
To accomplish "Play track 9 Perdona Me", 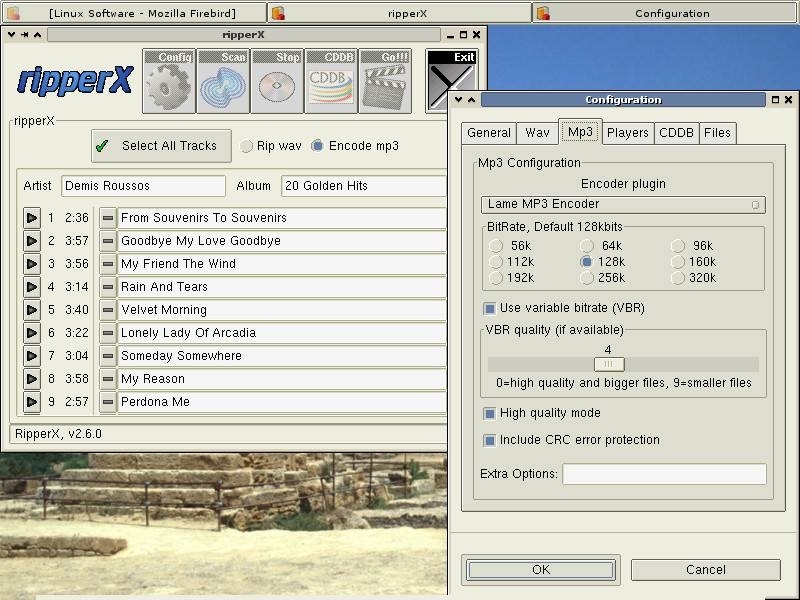I will point(32,402).
